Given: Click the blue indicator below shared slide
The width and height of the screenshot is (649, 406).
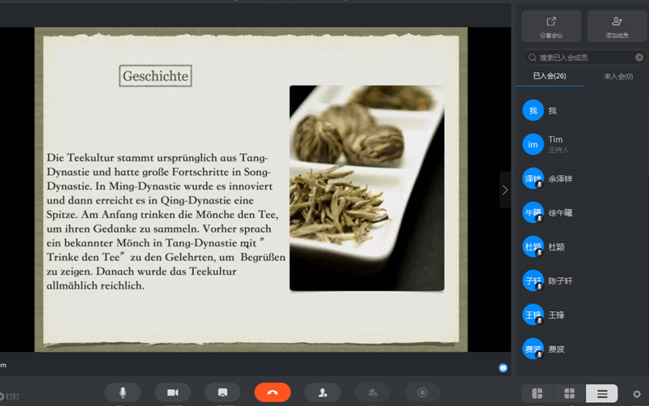Looking at the screenshot, I should (503, 368).
